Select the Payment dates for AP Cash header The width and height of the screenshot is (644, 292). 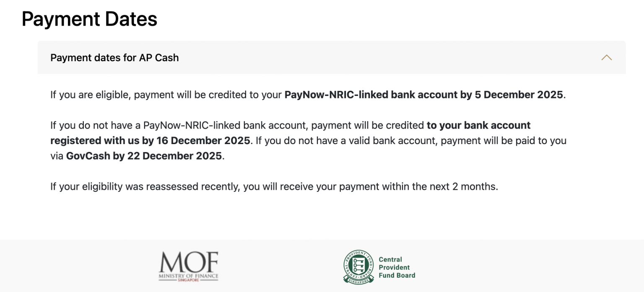pos(114,57)
